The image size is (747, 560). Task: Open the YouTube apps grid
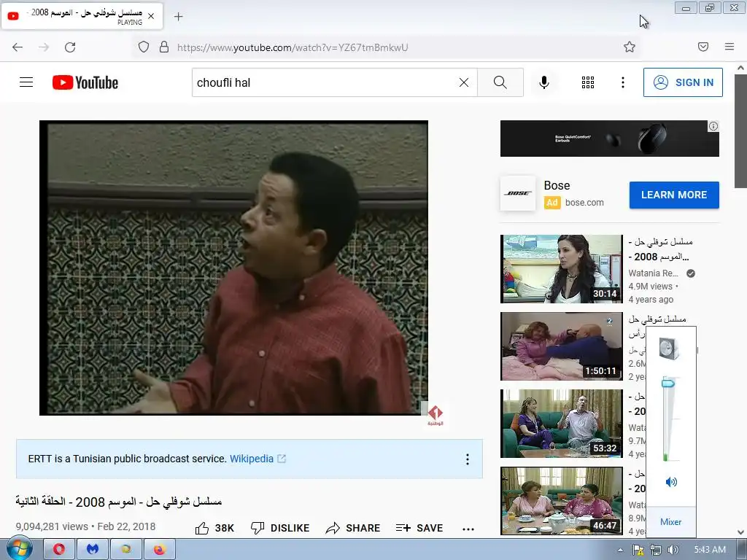pyautogui.click(x=588, y=82)
